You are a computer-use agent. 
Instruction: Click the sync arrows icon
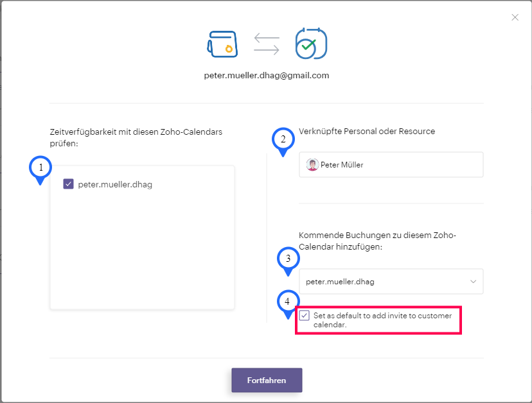[x=267, y=44]
